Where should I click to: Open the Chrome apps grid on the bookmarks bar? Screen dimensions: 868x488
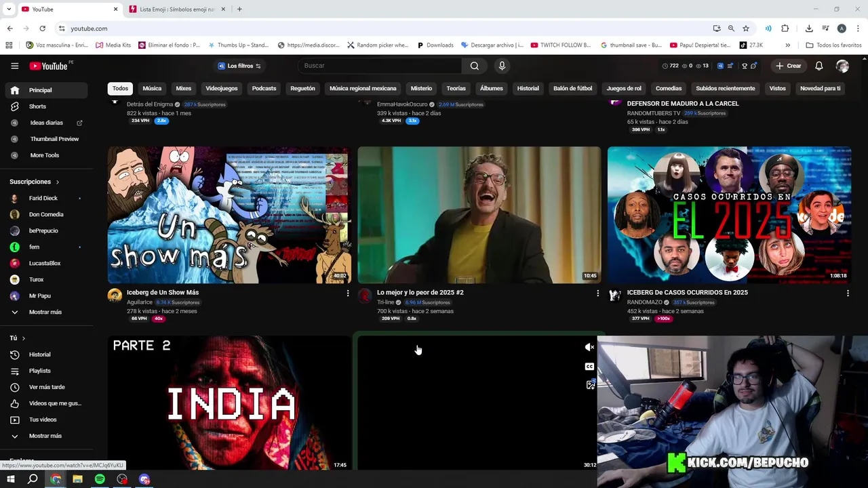tap(9, 45)
